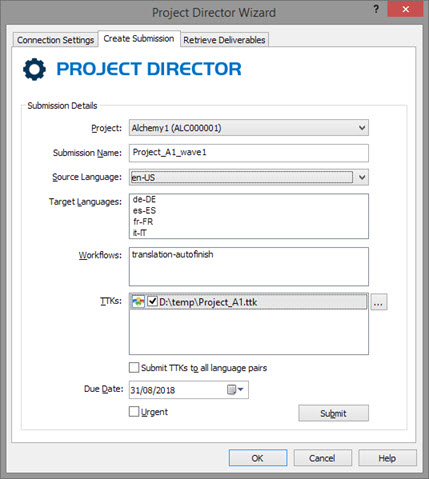Click the TTK file icon beside Project_A1.ttk
The image size is (429, 479).
(138, 302)
